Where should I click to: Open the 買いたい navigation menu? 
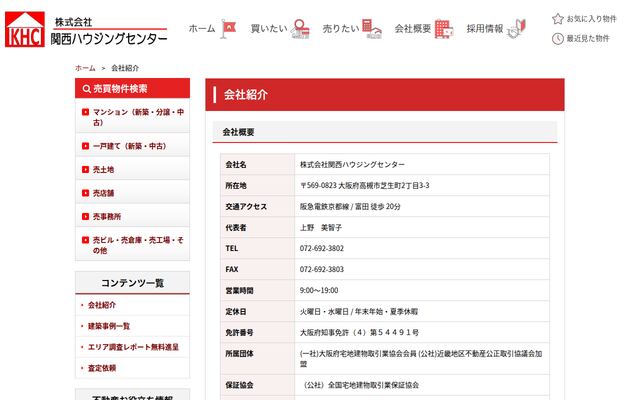[269, 29]
